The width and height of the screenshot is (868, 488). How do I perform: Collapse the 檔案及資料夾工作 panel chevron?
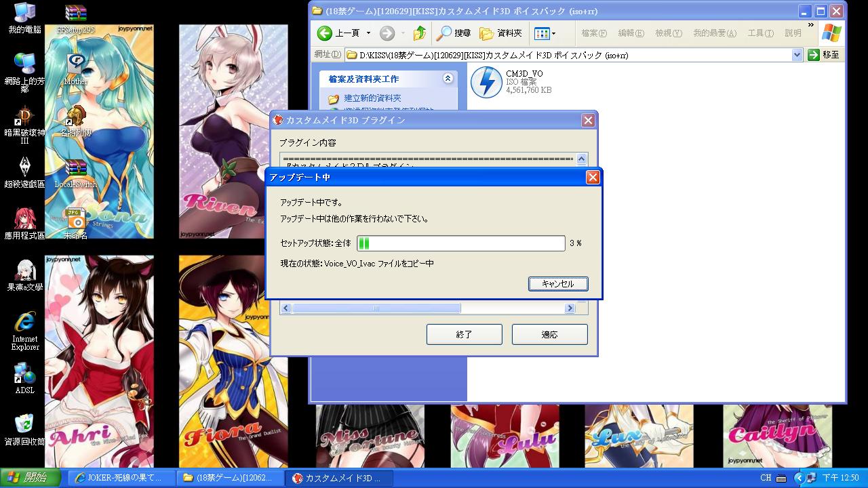coord(448,79)
